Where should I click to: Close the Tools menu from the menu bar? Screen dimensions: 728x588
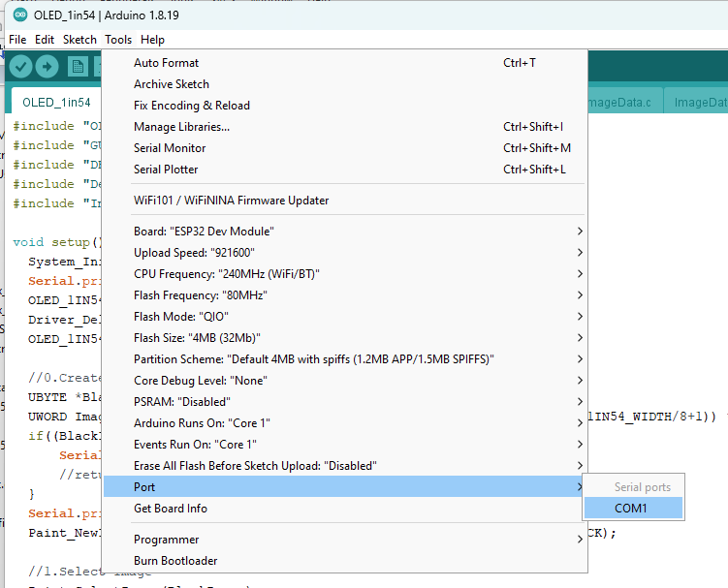[x=118, y=40]
